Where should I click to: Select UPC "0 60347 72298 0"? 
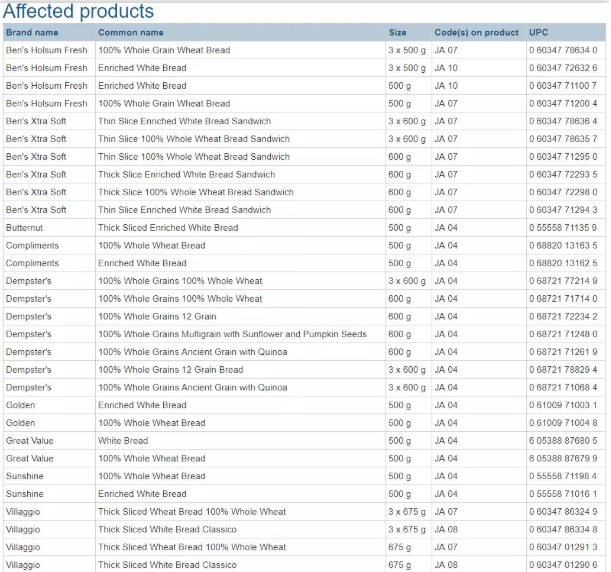(563, 192)
